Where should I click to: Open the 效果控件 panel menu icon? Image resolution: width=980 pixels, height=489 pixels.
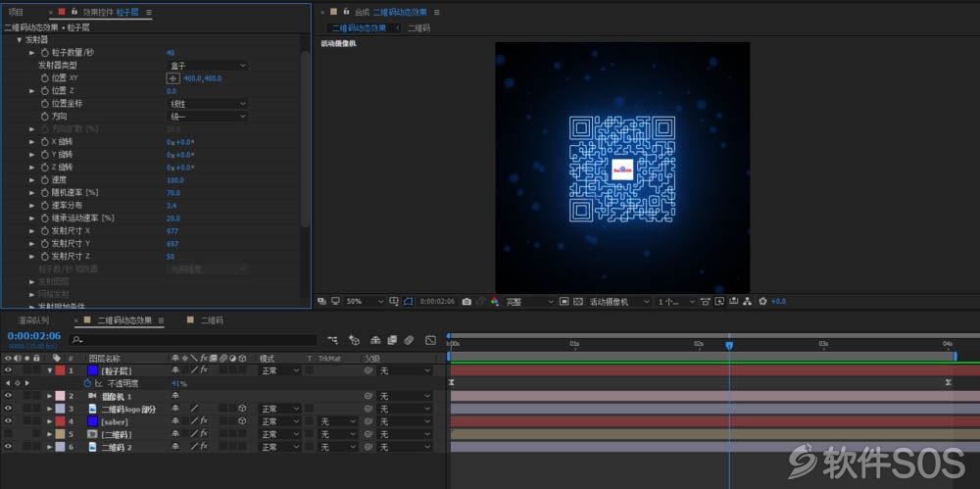point(149,12)
